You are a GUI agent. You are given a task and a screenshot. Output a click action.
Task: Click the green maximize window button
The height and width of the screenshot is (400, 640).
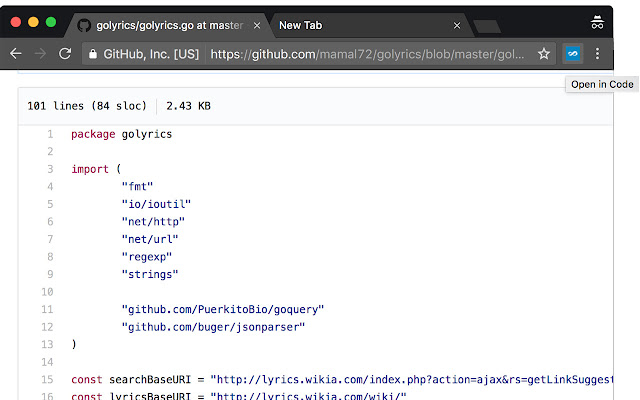pos(51,22)
